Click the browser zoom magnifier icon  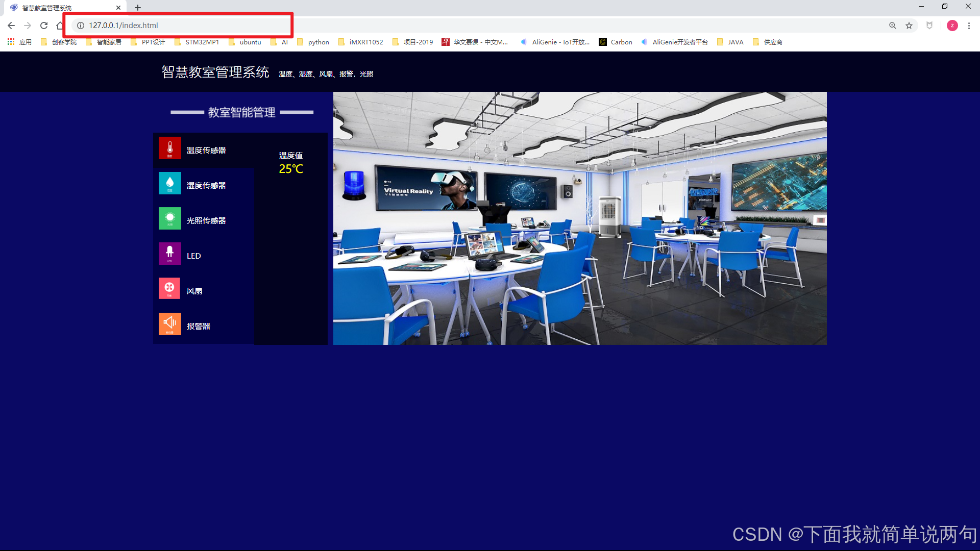click(x=893, y=26)
